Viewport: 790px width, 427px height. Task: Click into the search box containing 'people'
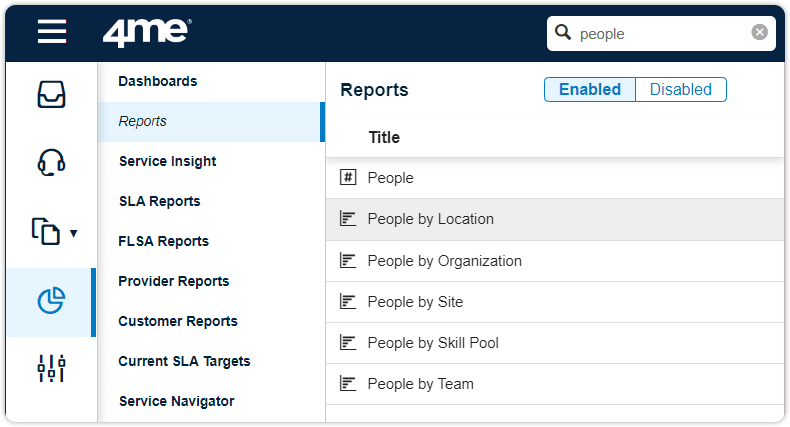[x=661, y=33]
